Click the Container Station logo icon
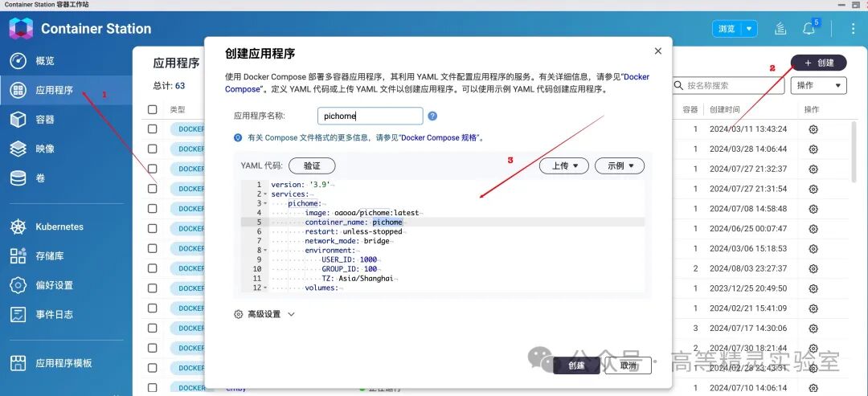This screenshot has width=868, height=396. tap(20, 28)
